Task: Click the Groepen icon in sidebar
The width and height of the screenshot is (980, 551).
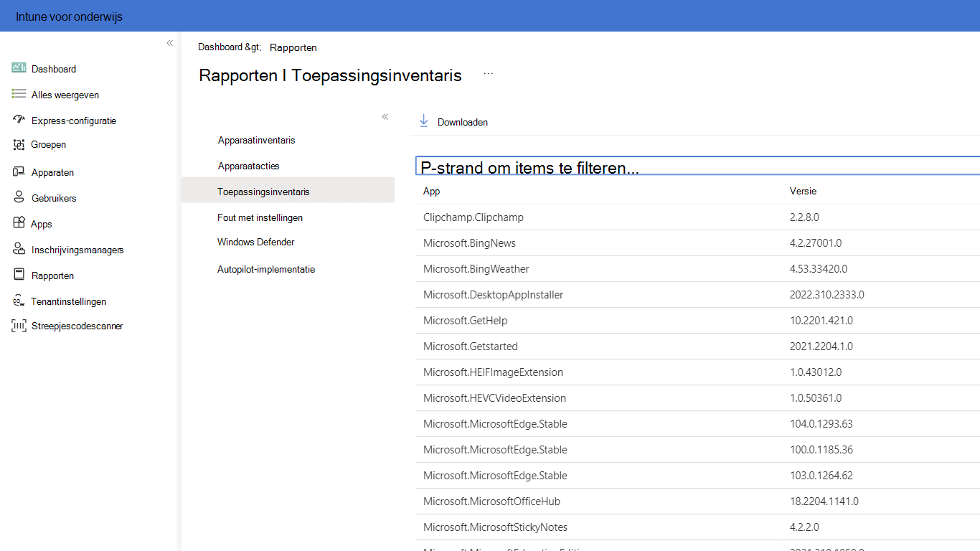Action: coord(19,145)
